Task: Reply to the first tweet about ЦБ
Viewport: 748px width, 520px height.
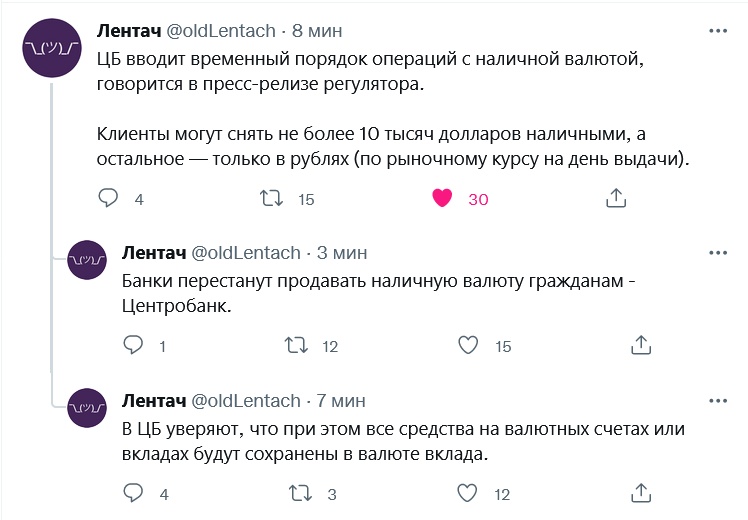Action: point(108,199)
